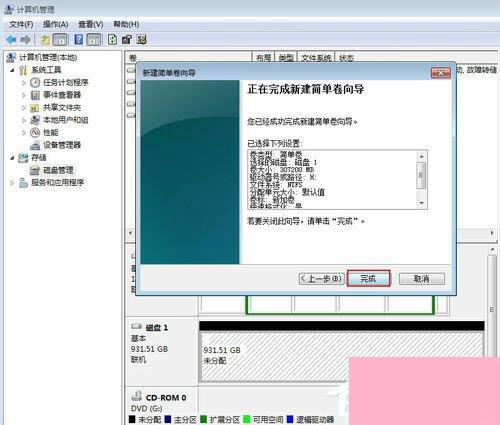Open the 帮助(H) menu
This screenshot has width=500, height=425.
pos(126,24)
